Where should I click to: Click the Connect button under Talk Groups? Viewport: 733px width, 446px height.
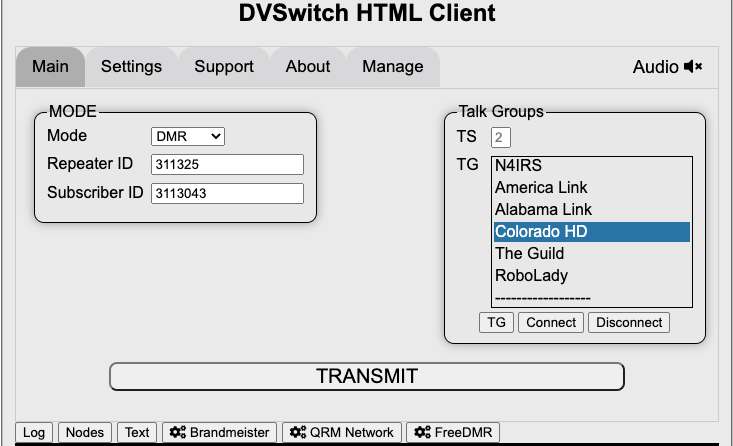tap(551, 322)
